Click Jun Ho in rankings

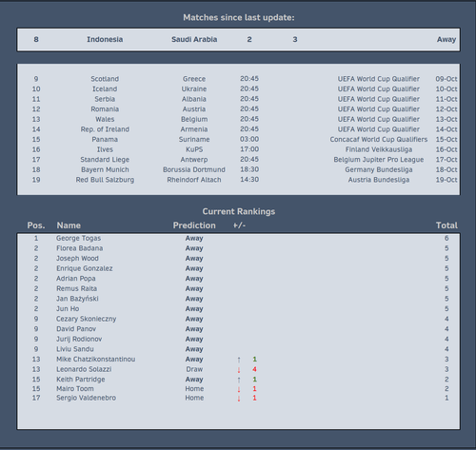pyautogui.click(x=68, y=309)
